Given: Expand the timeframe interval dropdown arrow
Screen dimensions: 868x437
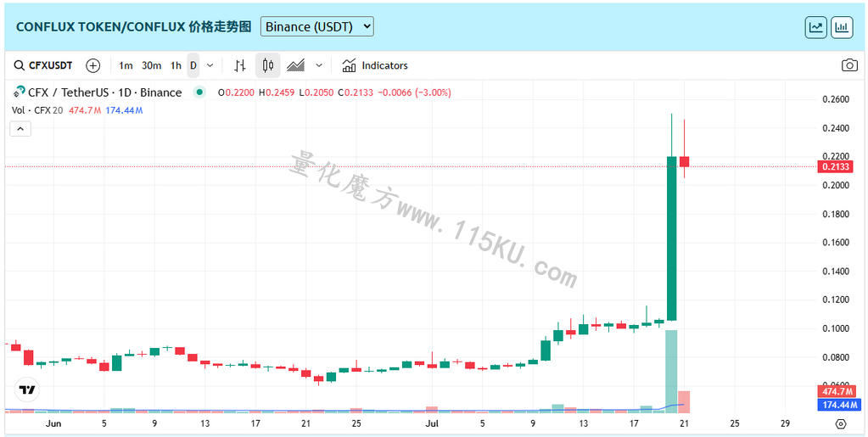Looking at the screenshot, I should coord(210,65).
